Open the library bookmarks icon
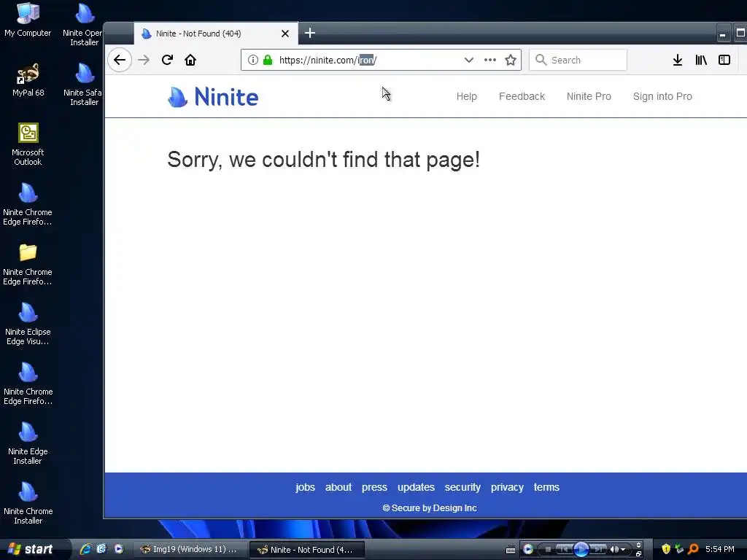This screenshot has height=560, width=747. 701,60
